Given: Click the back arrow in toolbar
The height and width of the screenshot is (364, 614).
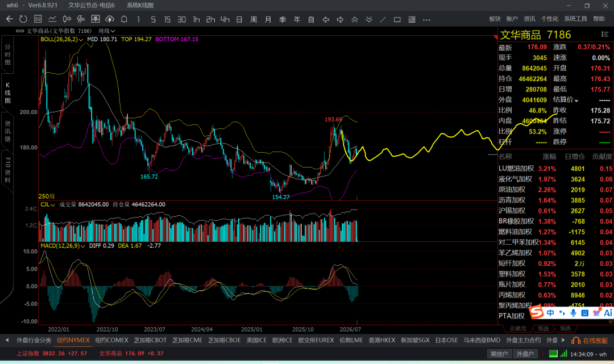Looking at the screenshot, I should tap(10, 19).
